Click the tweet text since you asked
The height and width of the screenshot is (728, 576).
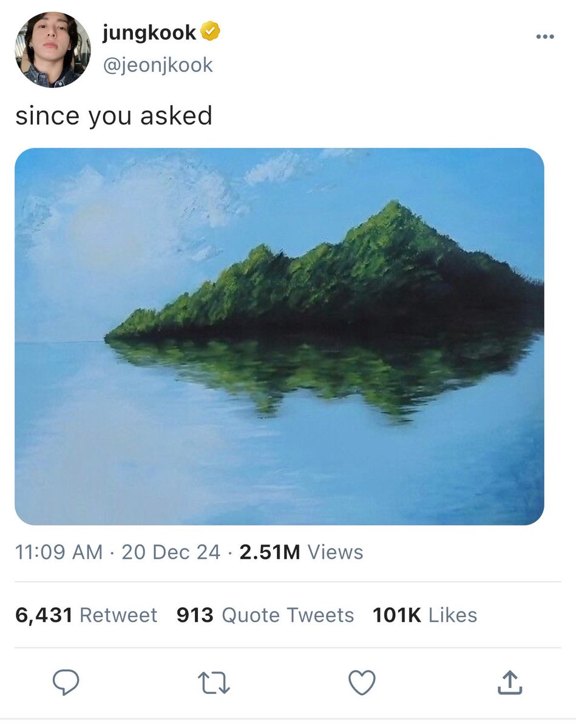click(114, 115)
